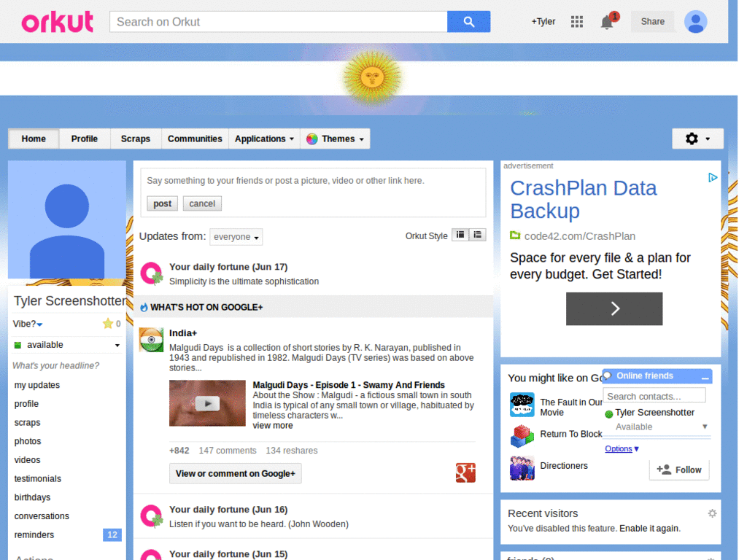This screenshot has height=560, width=747.
Task: Go to the Profile tab
Action: [x=85, y=139]
